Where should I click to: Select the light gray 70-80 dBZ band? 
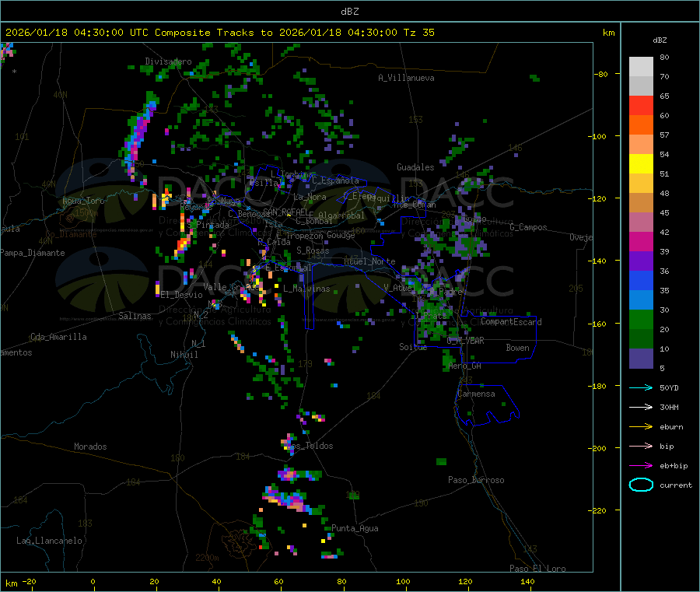641,67
